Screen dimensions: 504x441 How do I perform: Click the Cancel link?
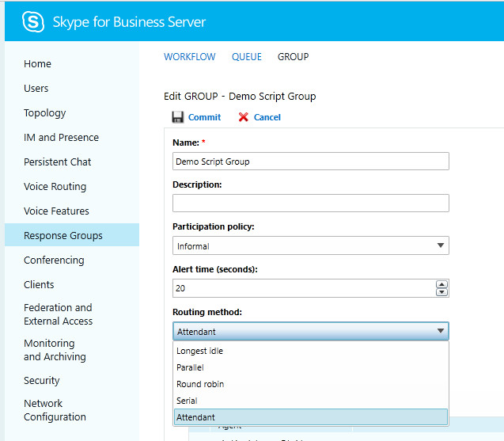pyautogui.click(x=267, y=117)
